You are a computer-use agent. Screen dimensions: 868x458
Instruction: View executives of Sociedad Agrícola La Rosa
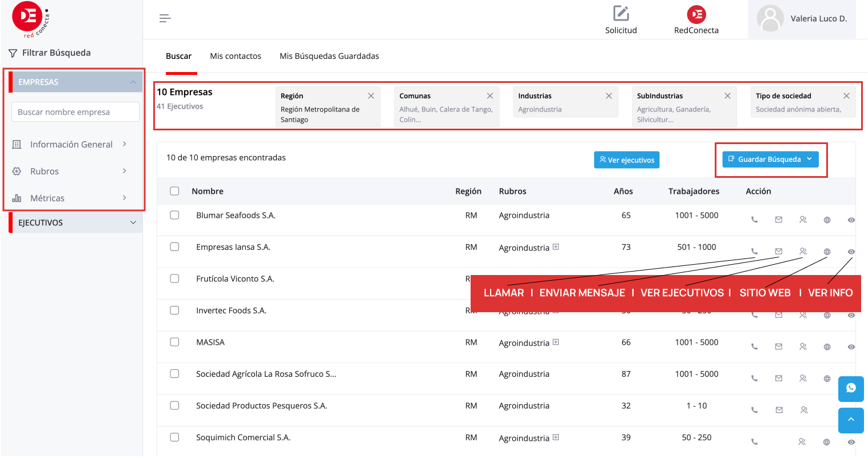coord(803,378)
